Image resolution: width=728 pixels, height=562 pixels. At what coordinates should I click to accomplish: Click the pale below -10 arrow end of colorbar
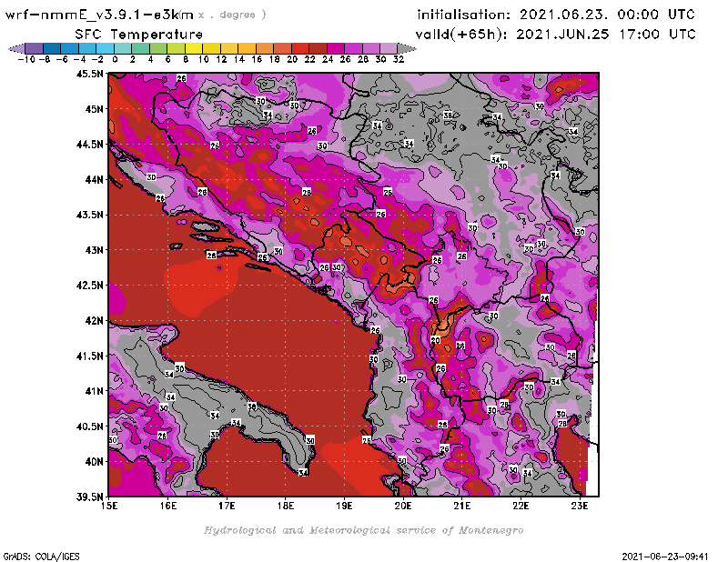16,48
